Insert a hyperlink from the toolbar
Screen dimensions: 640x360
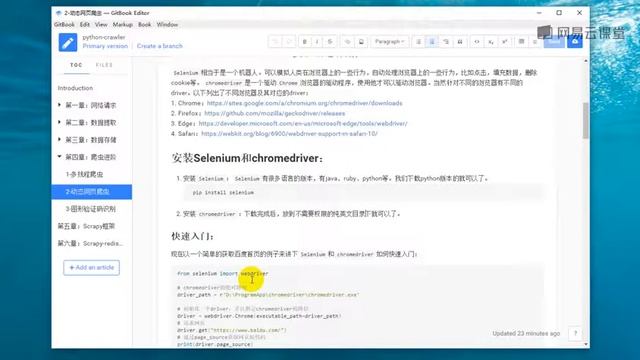coord(348,42)
